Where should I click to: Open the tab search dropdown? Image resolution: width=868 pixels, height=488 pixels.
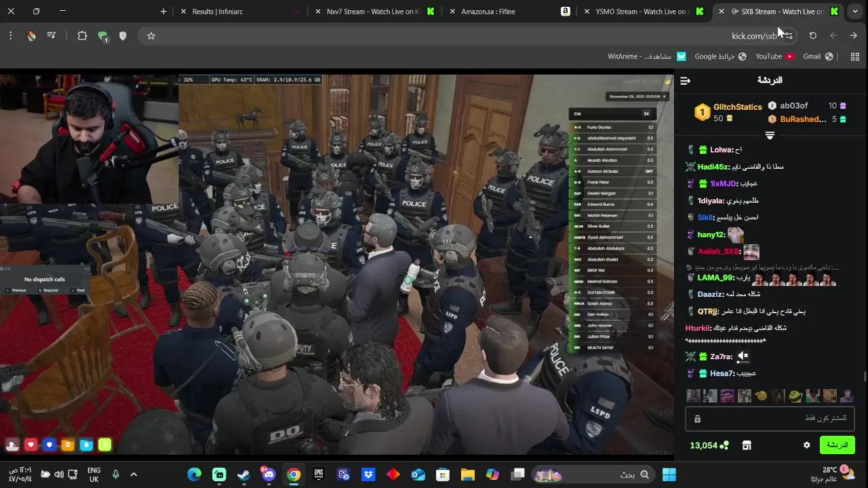click(x=855, y=12)
